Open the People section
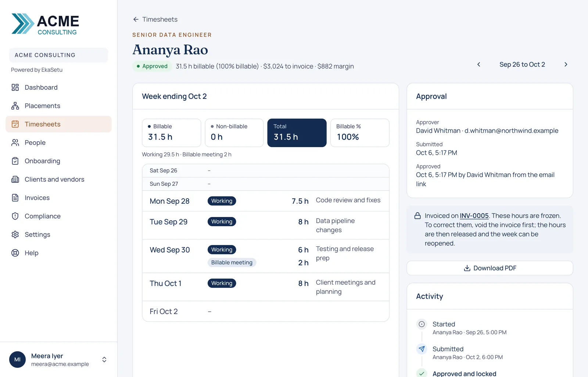Image resolution: width=588 pixels, height=377 pixels. 59,143
